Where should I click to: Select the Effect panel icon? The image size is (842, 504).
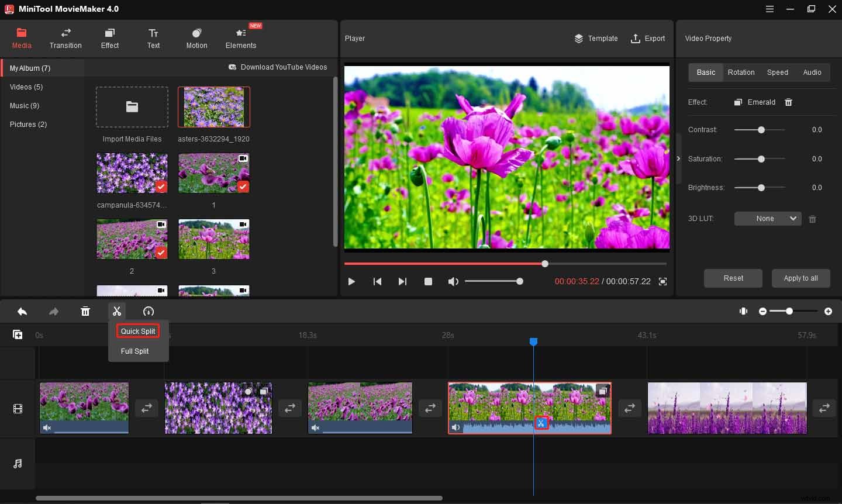(x=109, y=38)
